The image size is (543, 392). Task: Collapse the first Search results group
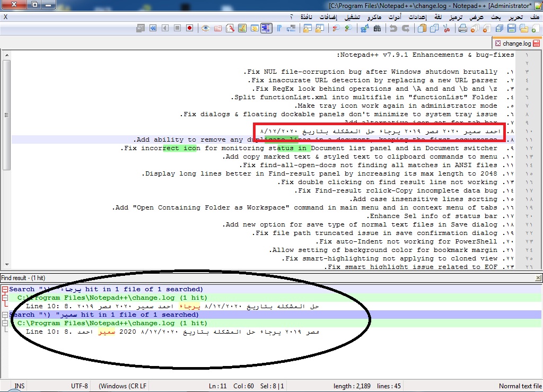tap(5, 289)
